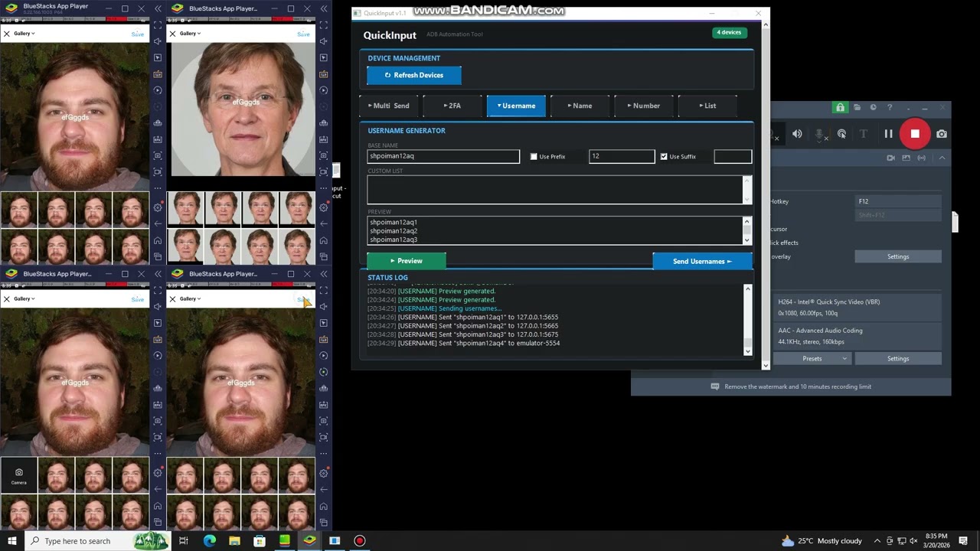Click Install APK icon in top-right BlueStacks sidebar
The width and height of the screenshot is (980, 551).
(324, 139)
